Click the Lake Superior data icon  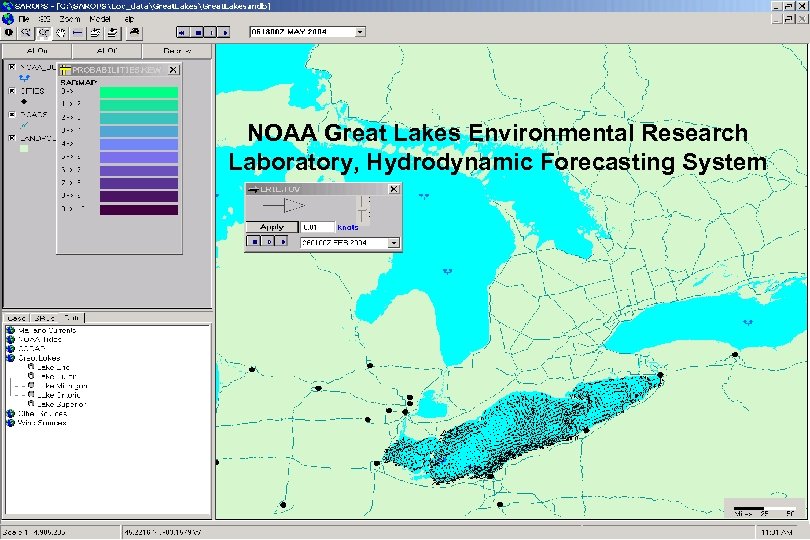(32, 403)
